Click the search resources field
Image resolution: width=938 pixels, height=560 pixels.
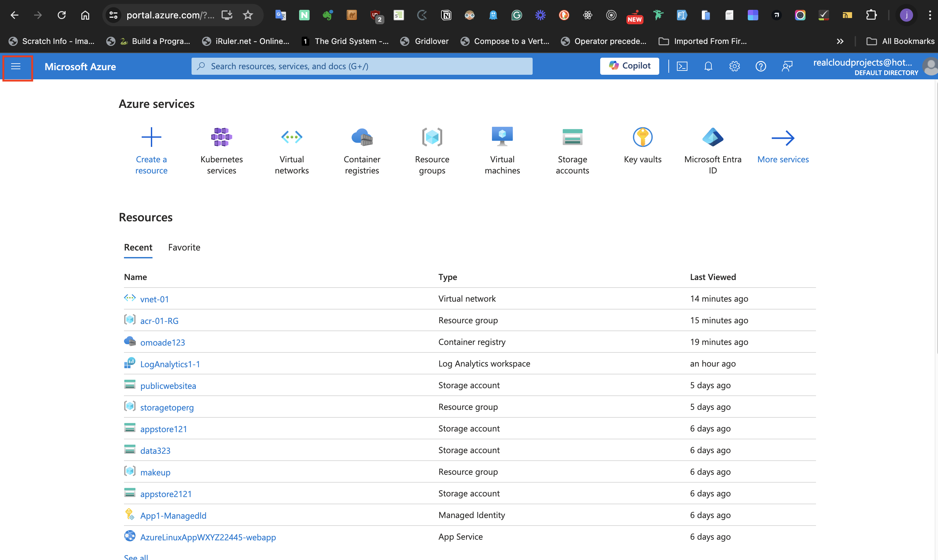coord(362,67)
